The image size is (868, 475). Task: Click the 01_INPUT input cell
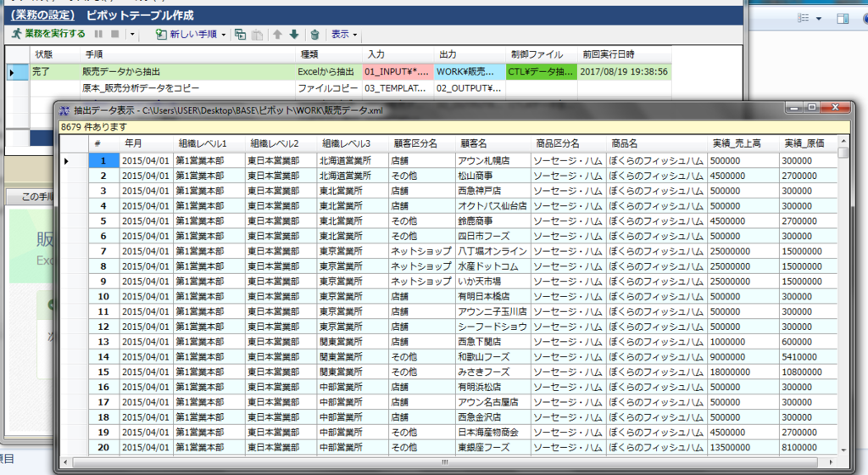[x=398, y=71]
